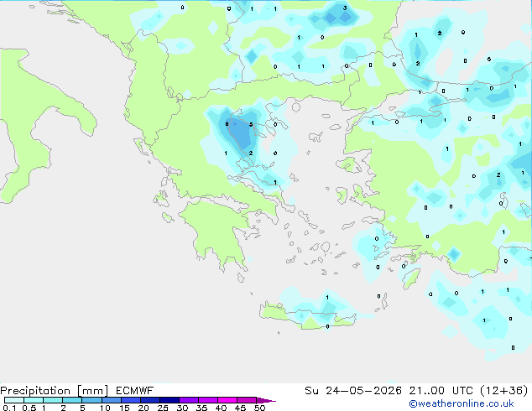532x411 pixels.
Task: Select the 40–45 mm magenta legend box
Action: click(227, 400)
